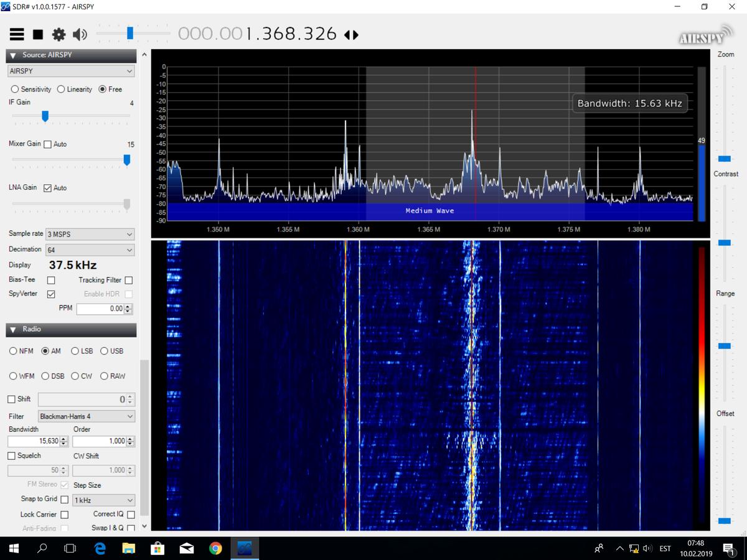Viewport: 747px width, 560px height.
Task: Adjust the IF Gain slider
Action: 45,116
